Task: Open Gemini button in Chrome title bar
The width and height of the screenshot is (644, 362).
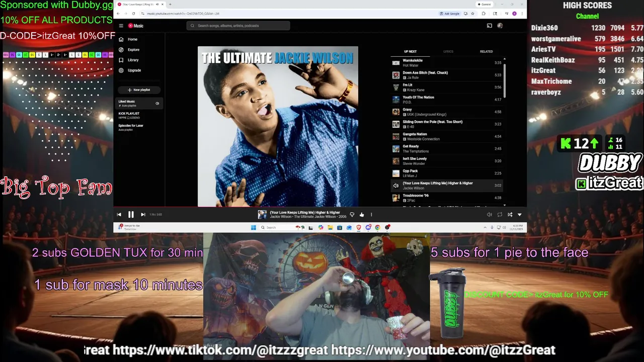Action: tap(485, 5)
